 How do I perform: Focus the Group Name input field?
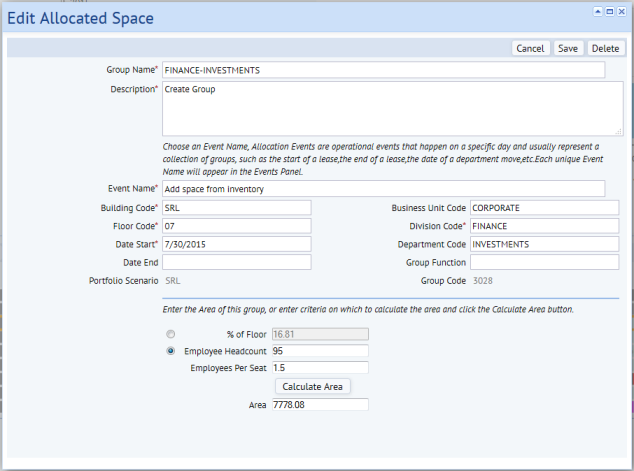pos(383,70)
